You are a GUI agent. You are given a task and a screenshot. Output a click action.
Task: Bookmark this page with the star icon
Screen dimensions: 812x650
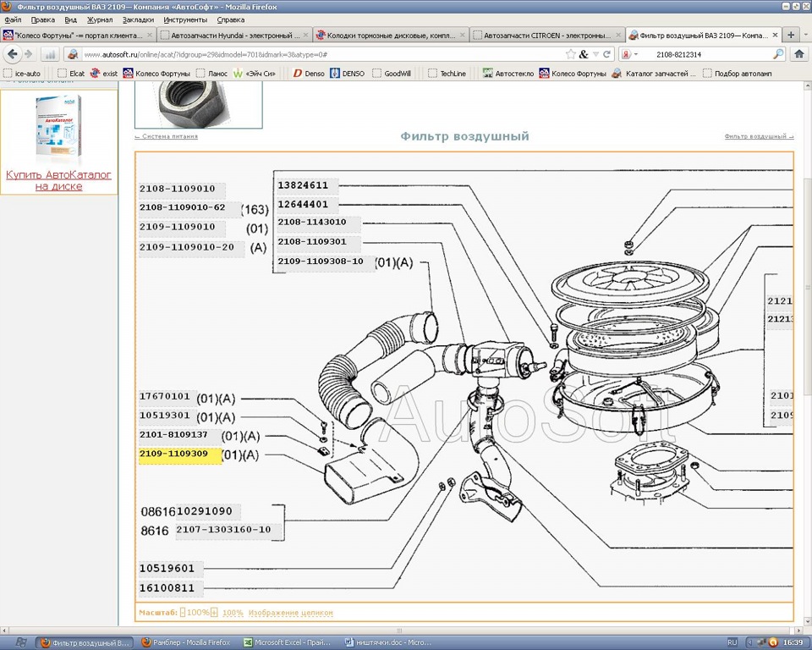[570, 54]
